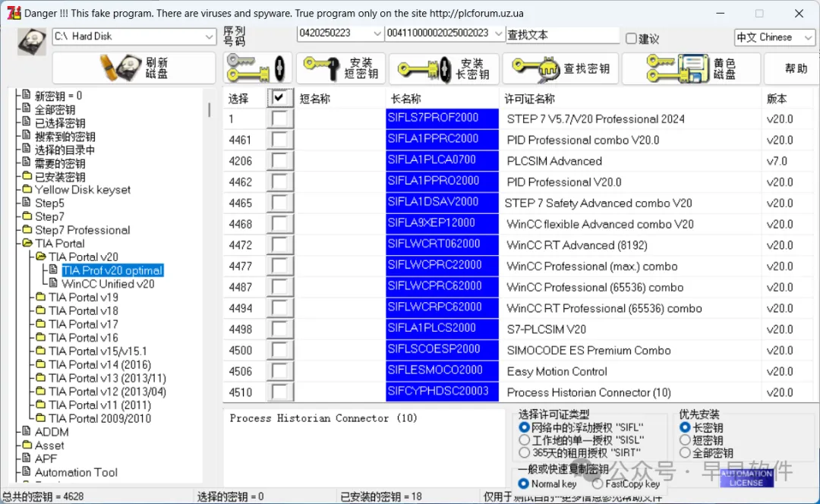Click the hard disk drive icon
This screenshot has height=504, width=820.
coord(32,41)
